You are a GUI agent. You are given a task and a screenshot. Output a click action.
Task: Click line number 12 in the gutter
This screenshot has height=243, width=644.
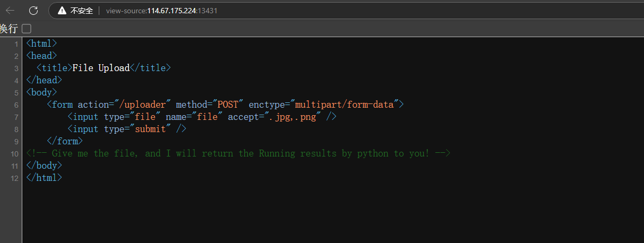[15, 178]
